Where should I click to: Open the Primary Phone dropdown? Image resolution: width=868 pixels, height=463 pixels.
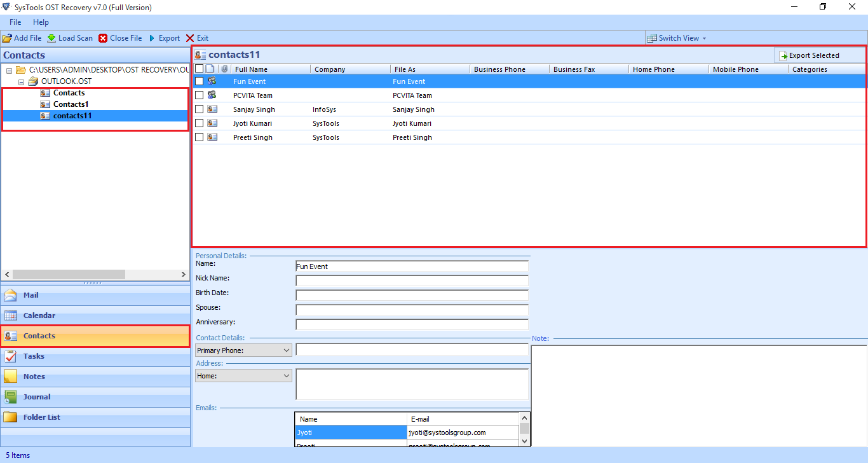(243, 350)
